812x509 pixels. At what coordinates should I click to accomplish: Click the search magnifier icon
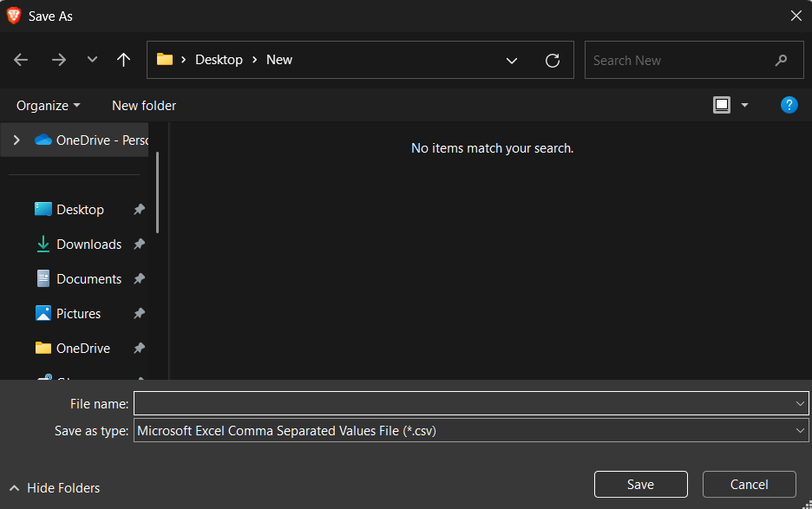(x=781, y=61)
